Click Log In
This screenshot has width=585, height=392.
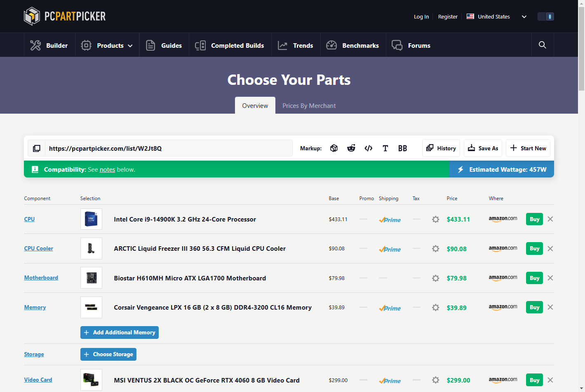pyautogui.click(x=421, y=16)
